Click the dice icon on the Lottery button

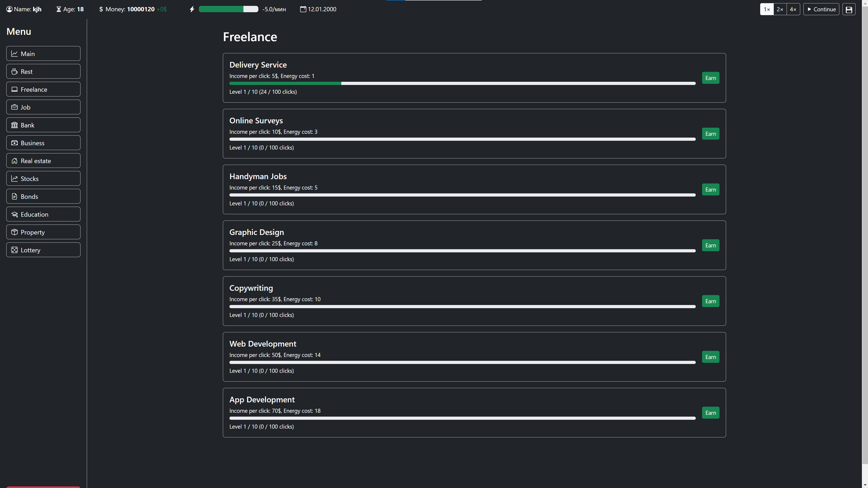coord(14,250)
